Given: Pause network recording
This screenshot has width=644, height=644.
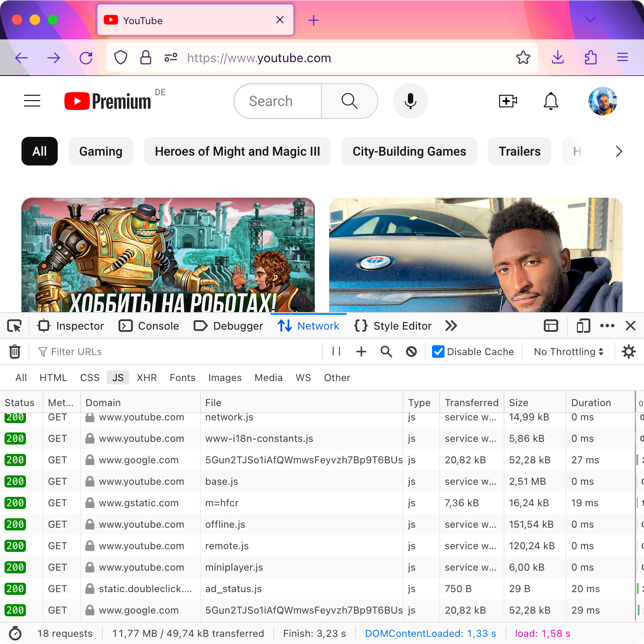Looking at the screenshot, I should 336,352.
